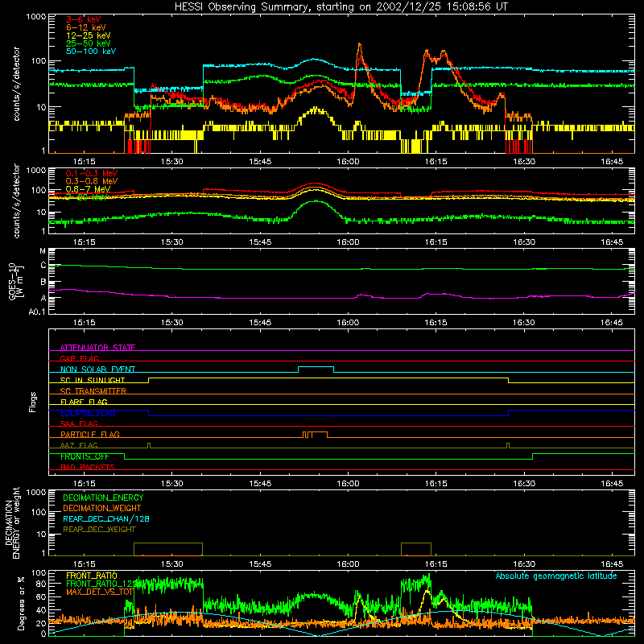The width and height of the screenshot is (644, 644).
Task: Click the SC_IN_SUNLIGHT flag label
Action: pos(93,380)
